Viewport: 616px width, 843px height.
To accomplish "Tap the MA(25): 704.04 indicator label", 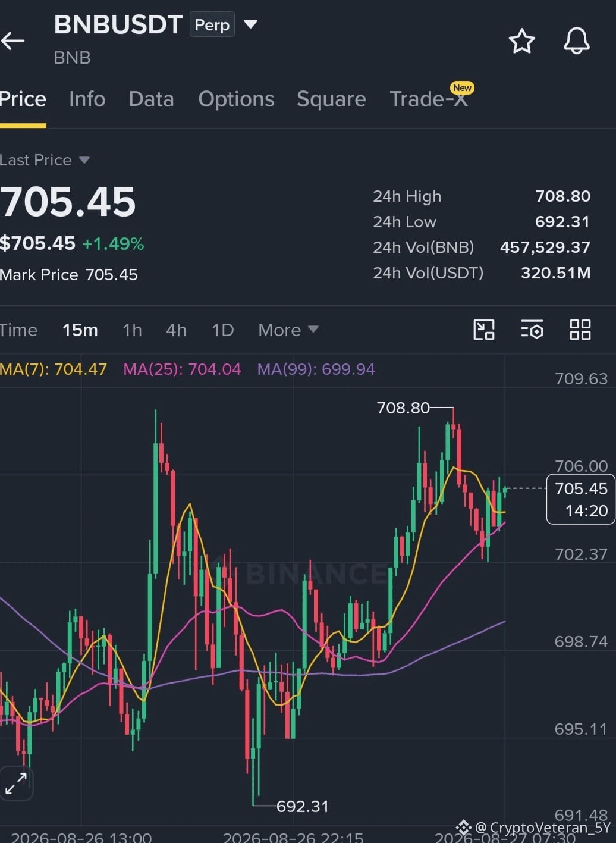I will pyautogui.click(x=182, y=369).
